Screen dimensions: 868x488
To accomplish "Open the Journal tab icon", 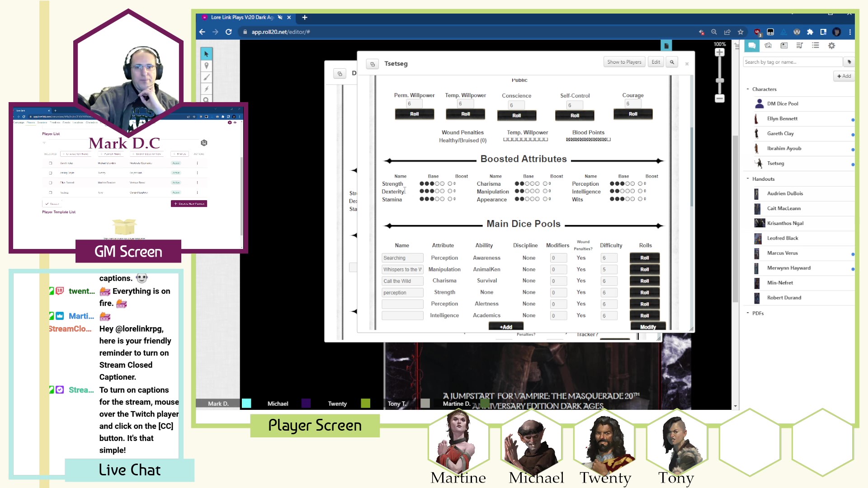I will click(784, 46).
